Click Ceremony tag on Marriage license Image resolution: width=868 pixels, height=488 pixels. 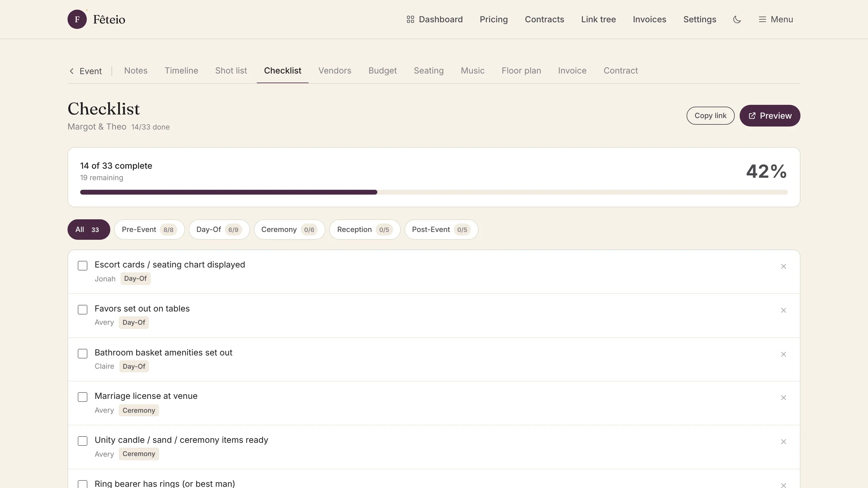pyautogui.click(x=139, y=410)
